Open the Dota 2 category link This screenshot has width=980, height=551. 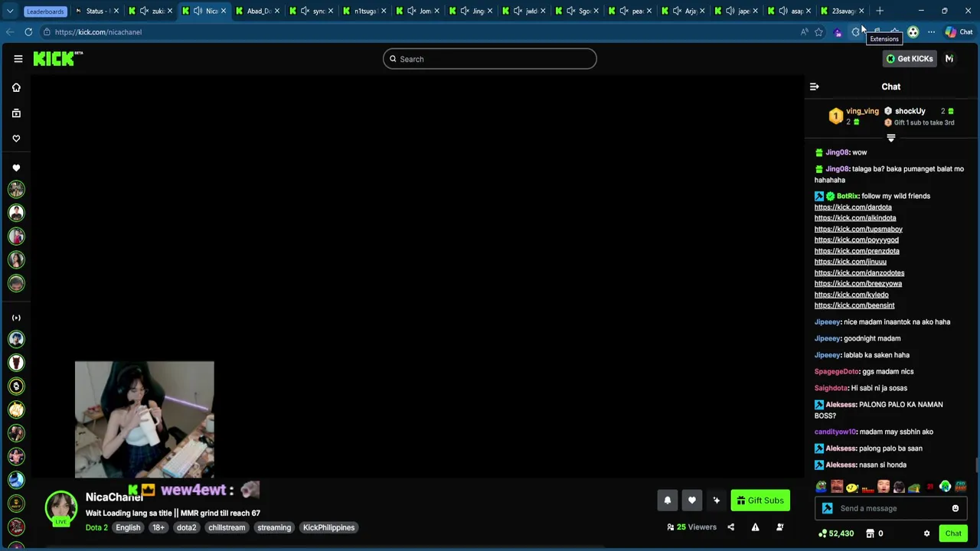[96, 527]
